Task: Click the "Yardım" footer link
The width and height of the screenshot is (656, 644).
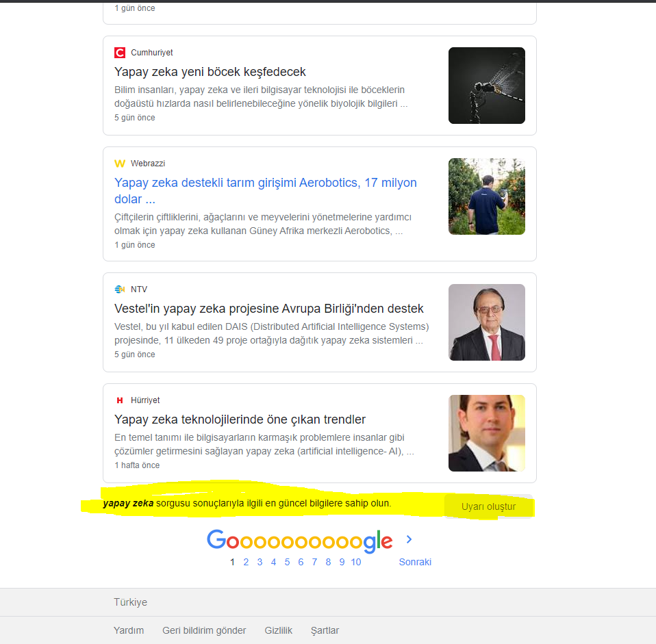Action: point(129,630)
